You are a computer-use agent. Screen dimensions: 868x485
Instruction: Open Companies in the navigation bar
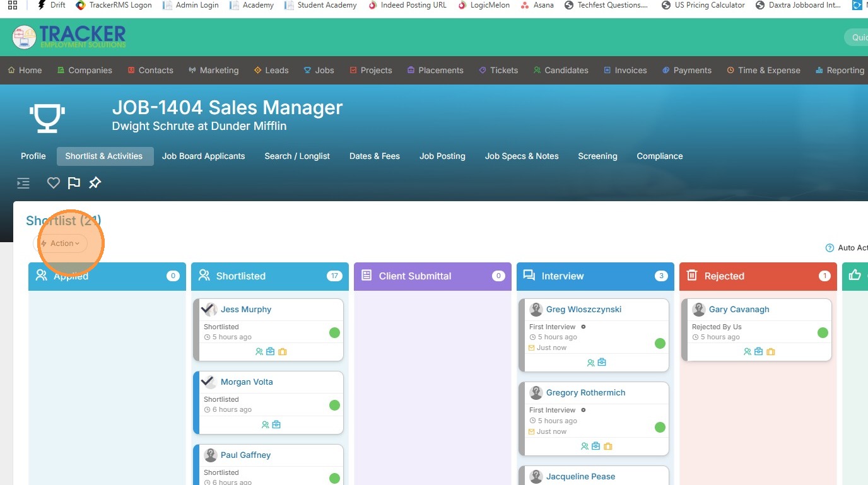click(x=85, y=71)
